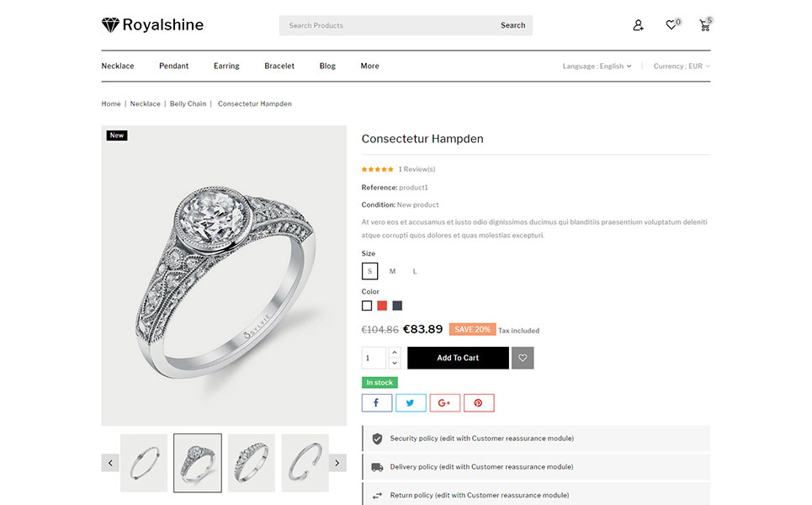Share product on Facebook

coord(377,403)
